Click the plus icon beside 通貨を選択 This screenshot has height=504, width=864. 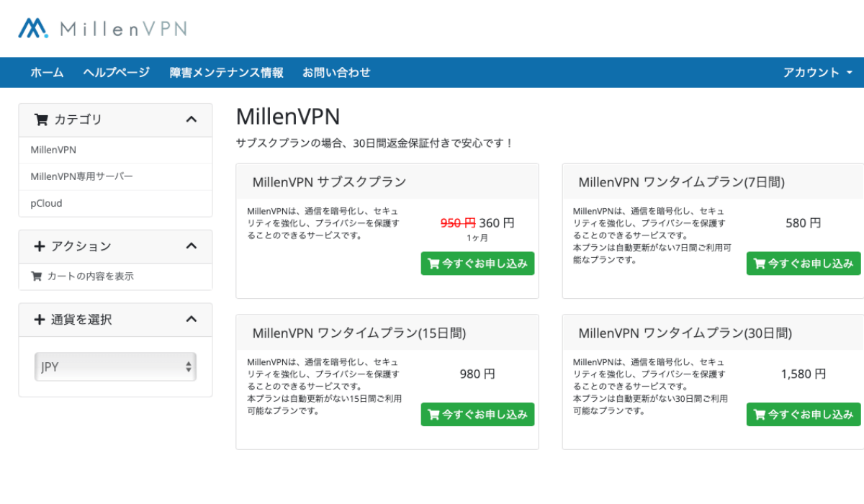click(40, 320)
